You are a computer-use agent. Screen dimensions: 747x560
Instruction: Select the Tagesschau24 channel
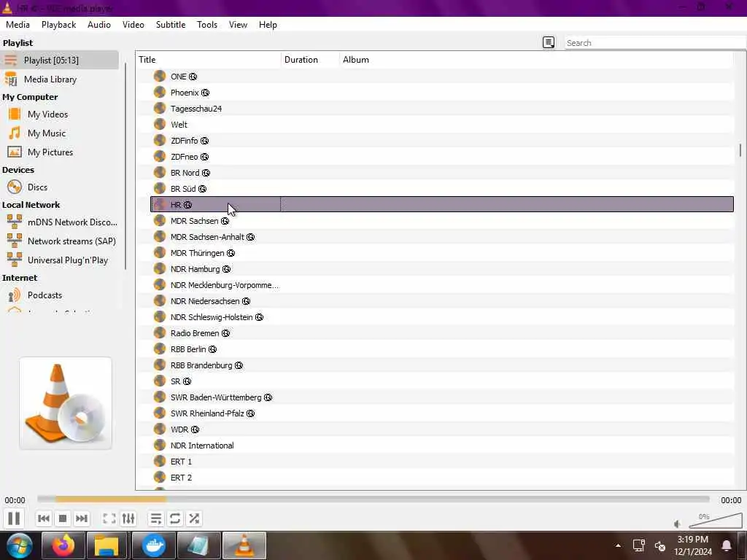[x=441, y=109]
